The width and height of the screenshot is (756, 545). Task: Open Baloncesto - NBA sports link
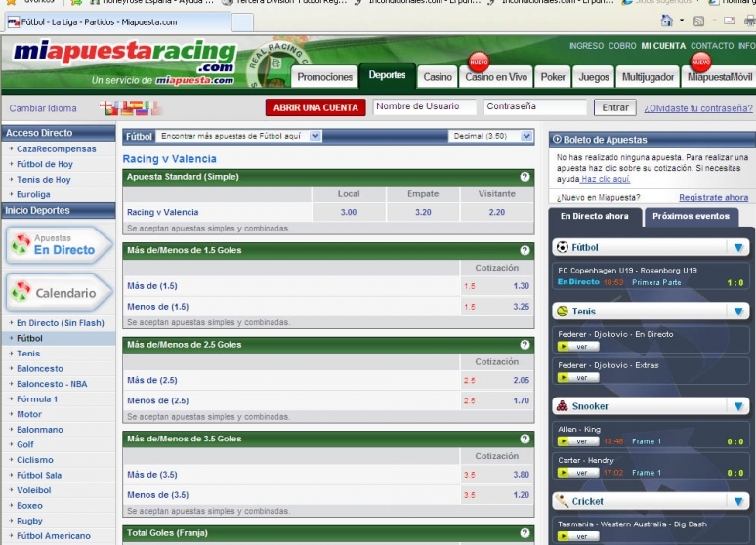[x=52, y=385]
